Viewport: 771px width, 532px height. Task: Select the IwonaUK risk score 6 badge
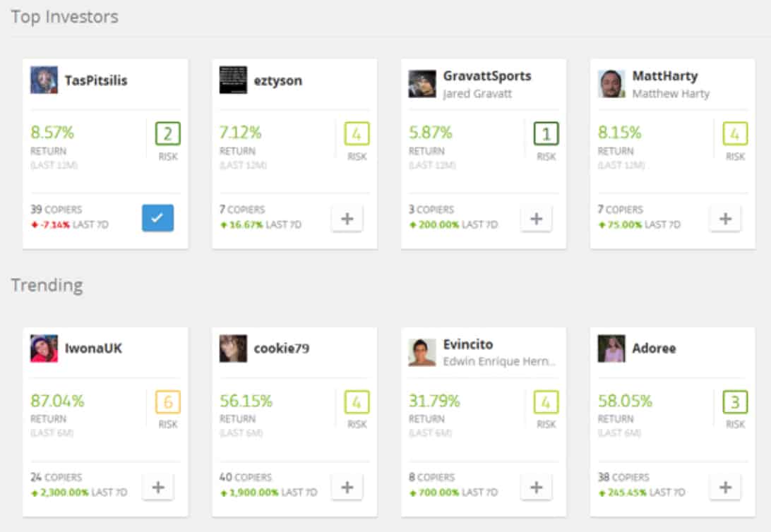[x=167, y=402]
